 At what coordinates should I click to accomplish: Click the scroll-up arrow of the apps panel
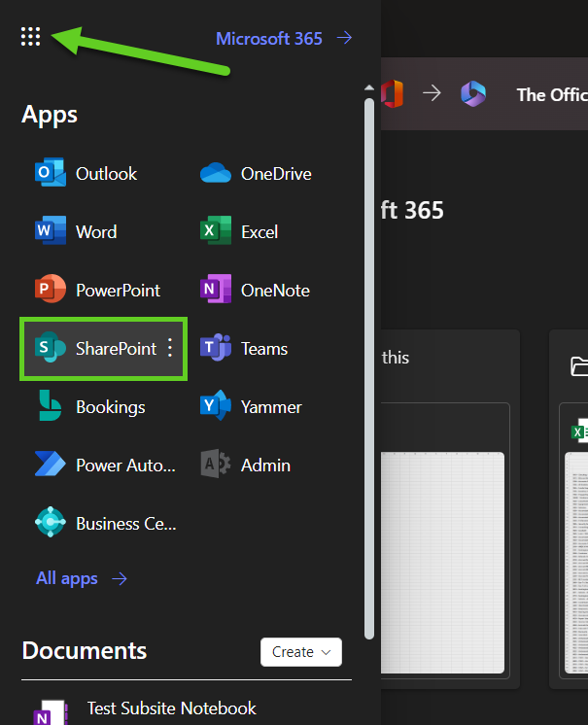369,87
